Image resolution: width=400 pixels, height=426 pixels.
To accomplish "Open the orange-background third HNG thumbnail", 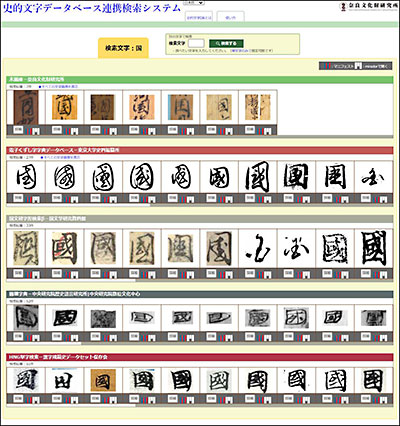I will click(x=103, y=380).
